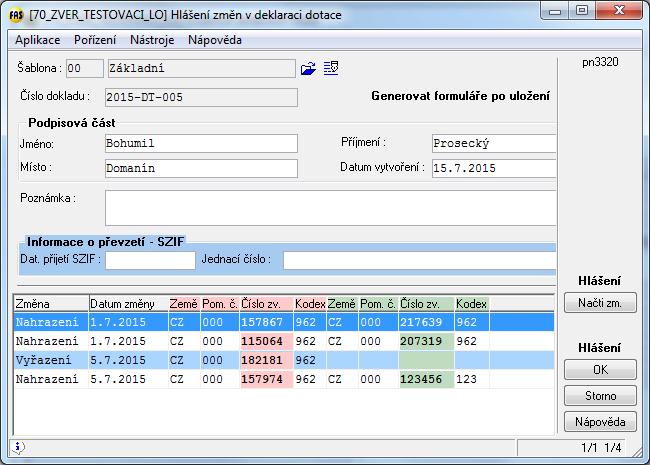Focus the Jméno field containing Bohumil

[201, 143]
